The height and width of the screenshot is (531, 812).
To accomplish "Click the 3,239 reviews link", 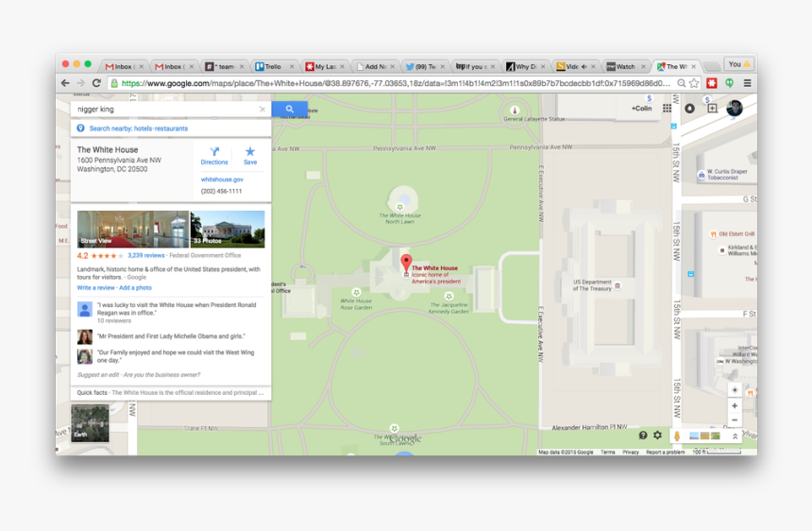I will coord(146,255).
